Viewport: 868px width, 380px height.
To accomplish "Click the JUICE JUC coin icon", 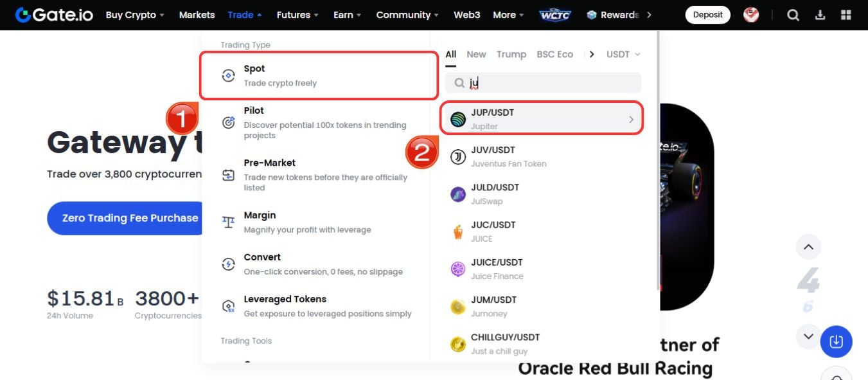I will pyautogui.click(x=458, y=231).
